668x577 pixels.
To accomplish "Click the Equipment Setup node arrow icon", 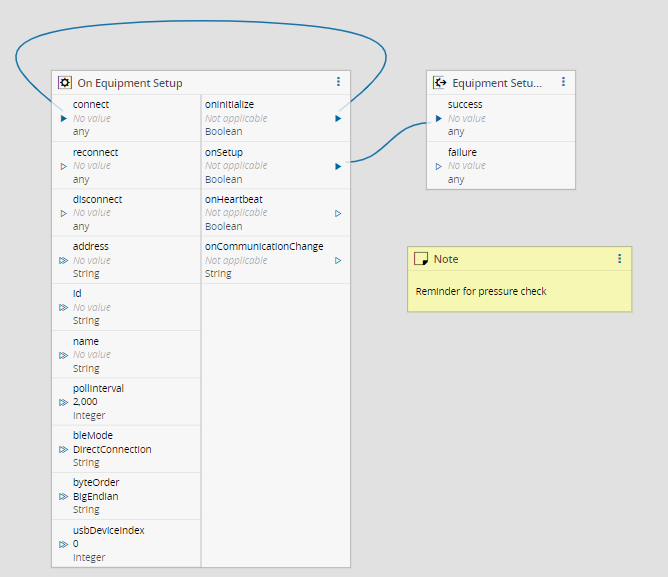I will [x=439, y=83].
